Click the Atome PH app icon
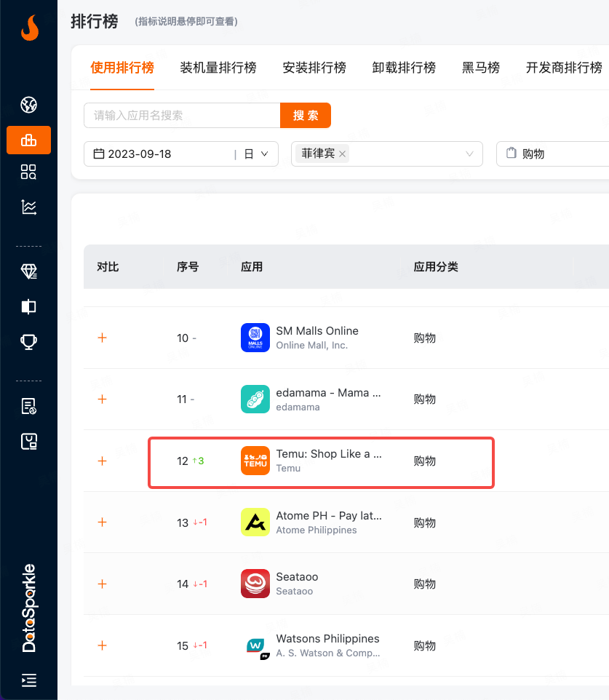The image size is (609, 700). (x=255, y=522)
